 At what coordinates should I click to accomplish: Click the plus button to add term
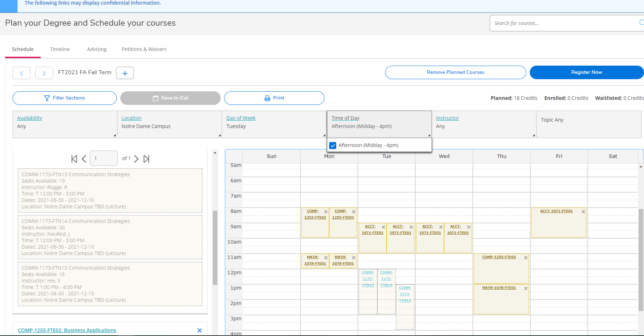tap(125, 73)
